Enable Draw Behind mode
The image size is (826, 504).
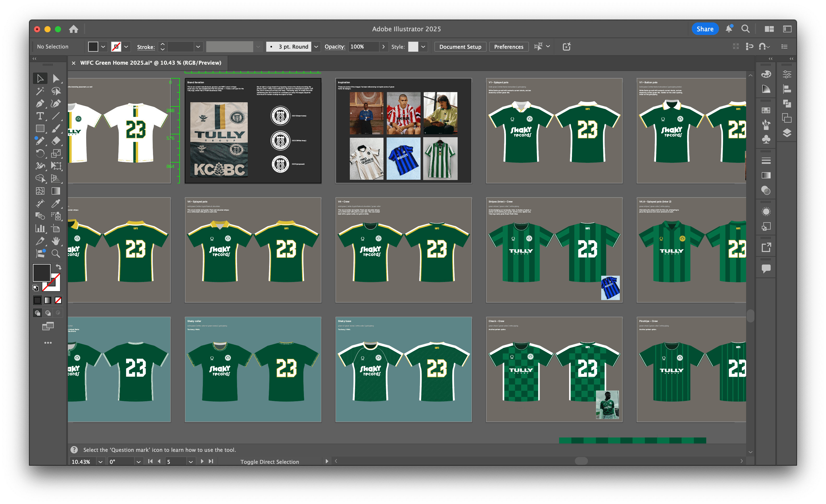pos(48,313)
